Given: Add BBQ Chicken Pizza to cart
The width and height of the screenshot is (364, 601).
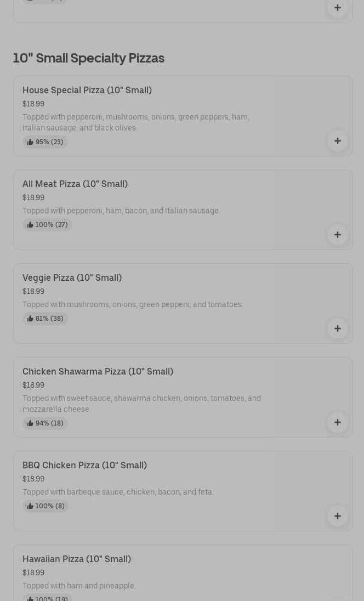Looking at the screenshot, I should [338, 516].
